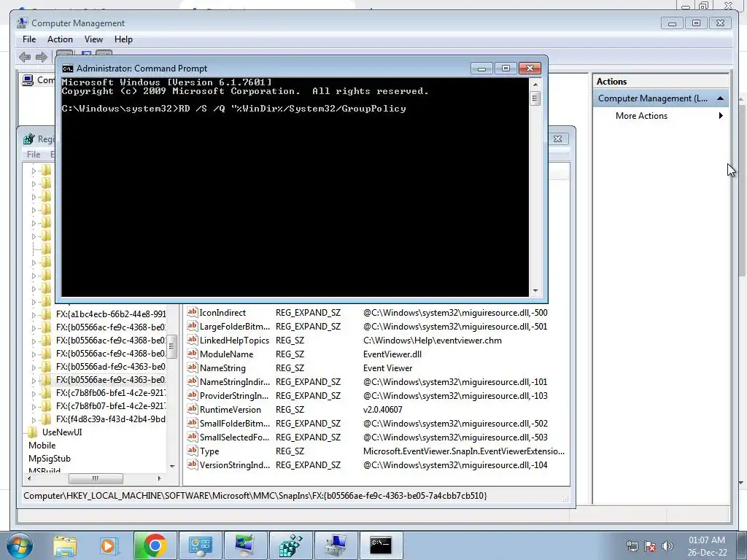Open the Windows Start menu
The image size is (747, 560).
point(20,545)
